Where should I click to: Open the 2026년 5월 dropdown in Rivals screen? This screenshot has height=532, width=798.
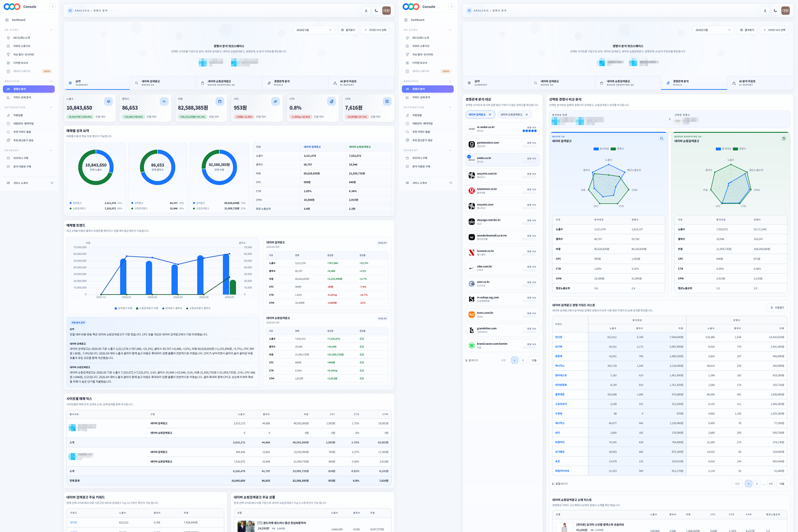click(x=713, y=30)
